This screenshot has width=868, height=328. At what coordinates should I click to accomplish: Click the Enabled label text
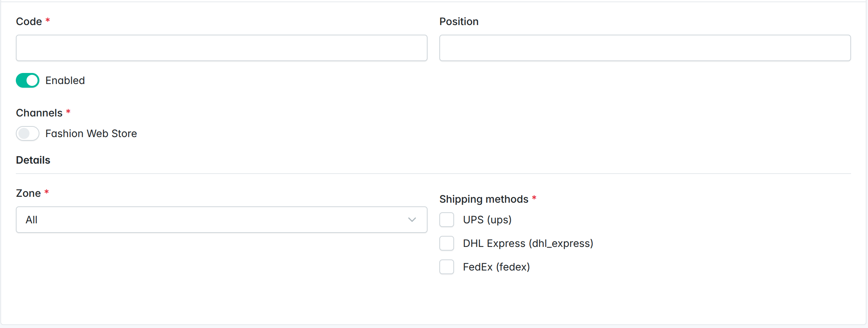tap(65, 80)
